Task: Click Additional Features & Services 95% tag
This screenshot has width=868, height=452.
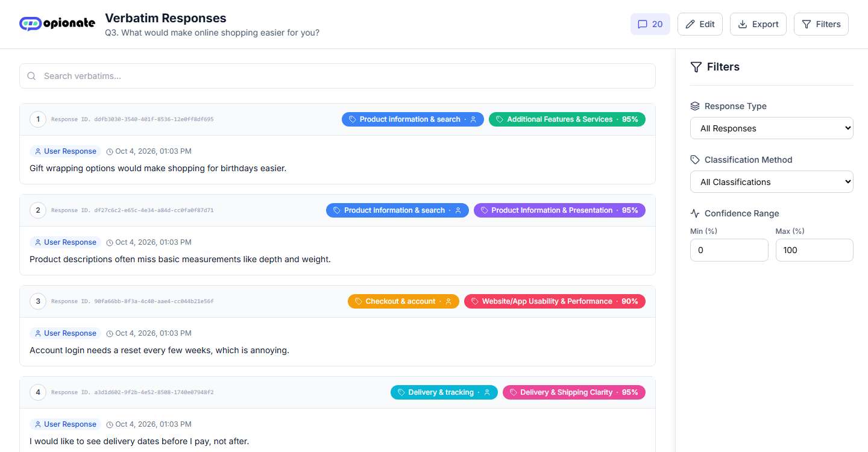Action: click(567, 119)
